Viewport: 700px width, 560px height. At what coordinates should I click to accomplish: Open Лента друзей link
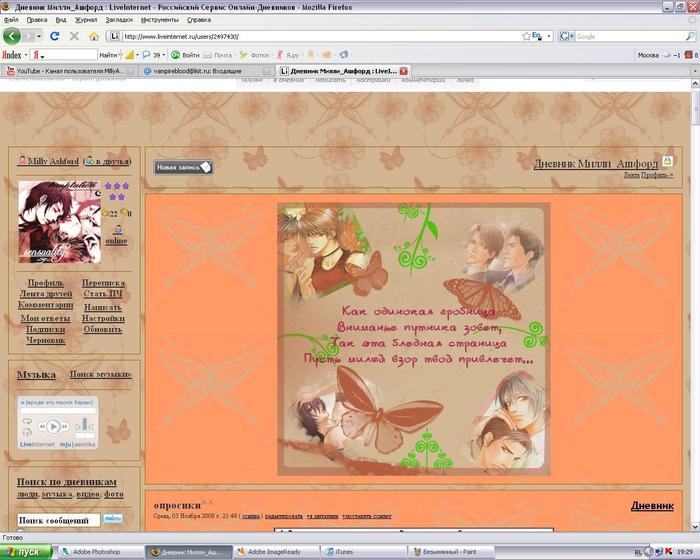click(x=46, y=294)
